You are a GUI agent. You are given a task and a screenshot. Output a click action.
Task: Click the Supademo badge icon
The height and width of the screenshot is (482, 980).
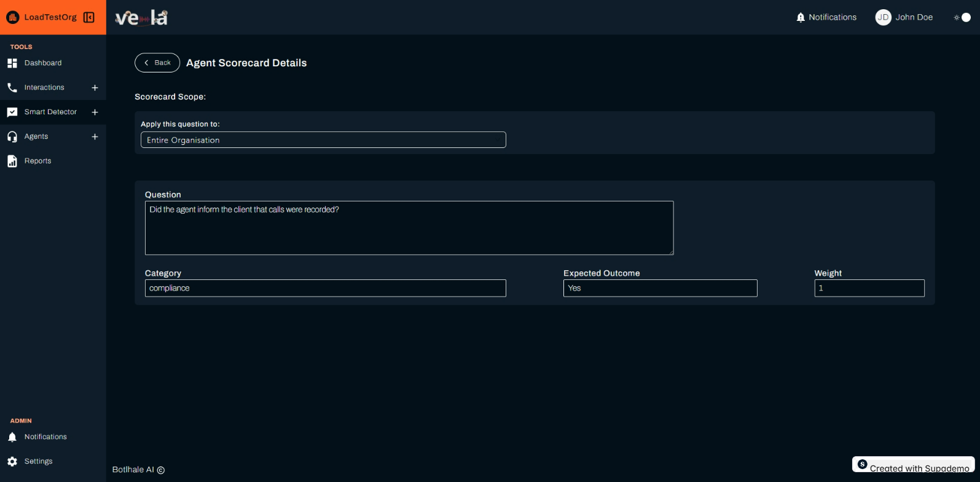863,464
